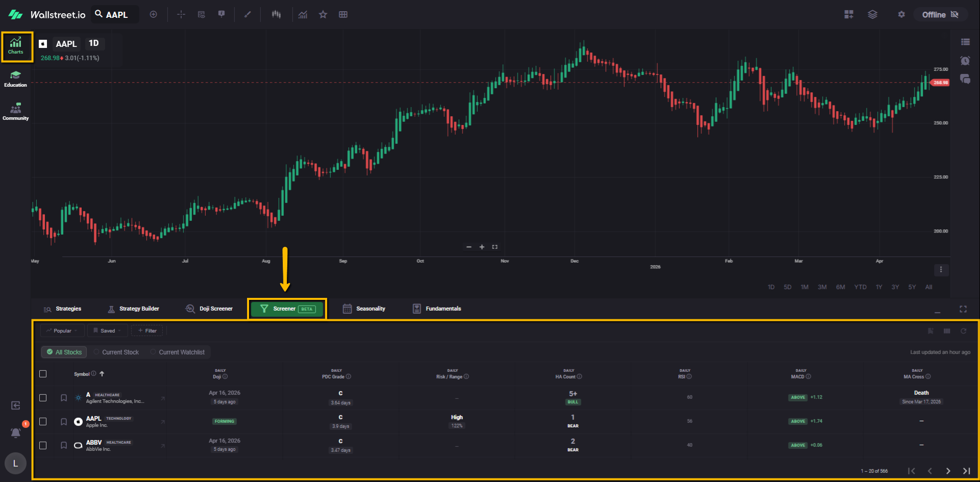Open notifications bell in left sidebar
980x482 pixels.
[16, 433]
